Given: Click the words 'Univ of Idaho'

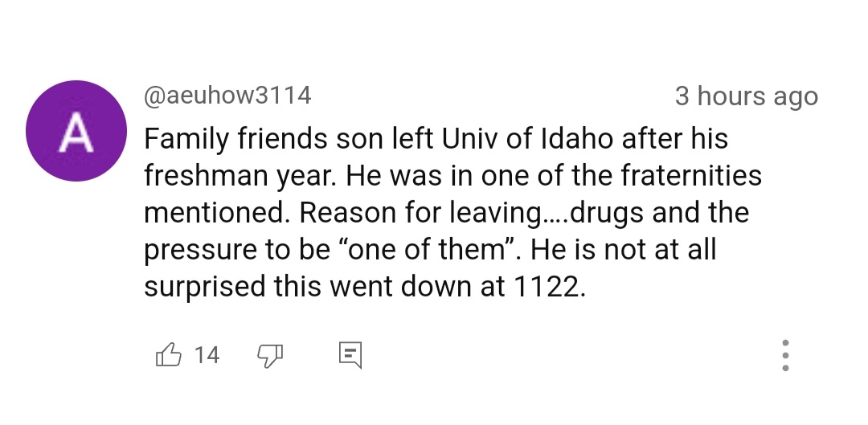Looking at the screenshot, I should (x=527, y=138).
